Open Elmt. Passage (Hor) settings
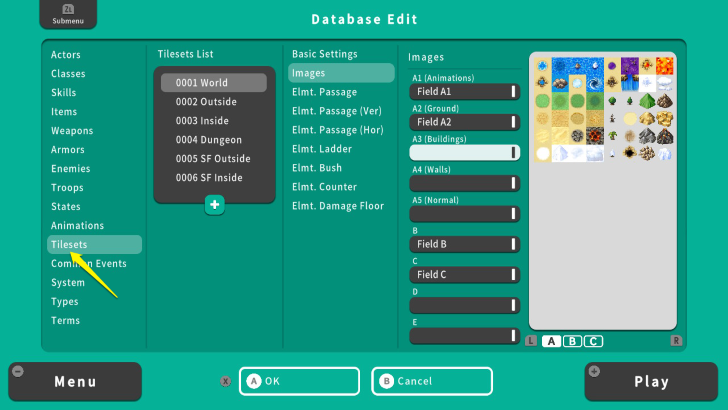This screenshot has height=410, width=728. (x=338, y=130)
